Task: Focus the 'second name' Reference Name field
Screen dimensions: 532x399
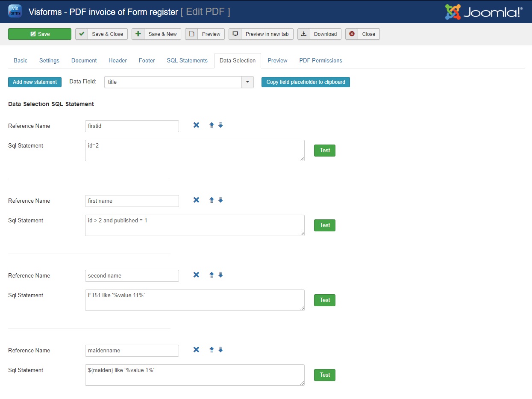Action: (x=132, y=276)
